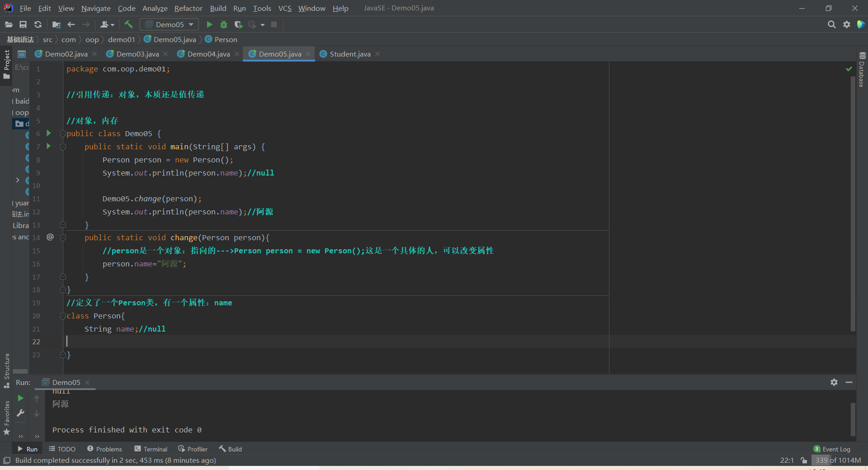Open the Build tool window

click(x=231, y=449)
